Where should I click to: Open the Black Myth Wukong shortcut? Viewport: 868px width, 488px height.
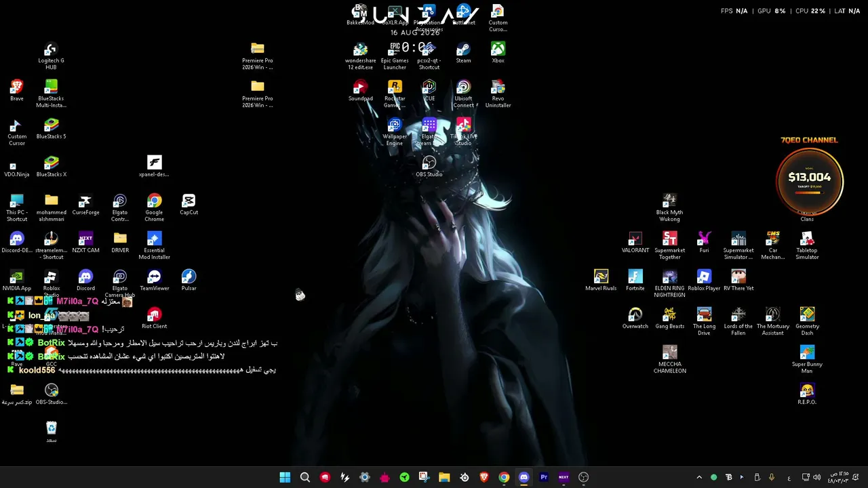point(669,208)
